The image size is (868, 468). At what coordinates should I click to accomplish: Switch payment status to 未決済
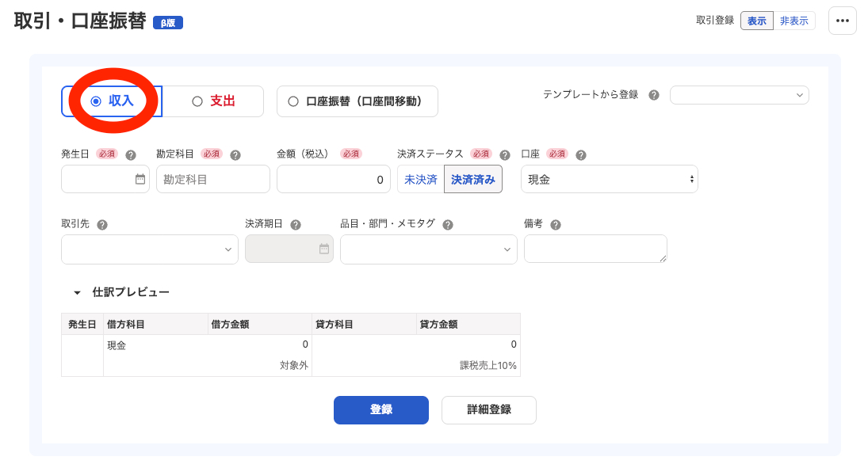point(421,179)
